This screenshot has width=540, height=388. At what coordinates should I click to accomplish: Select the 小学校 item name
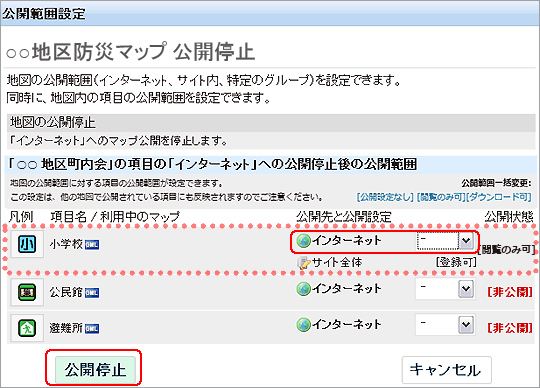tap(66, 244)
